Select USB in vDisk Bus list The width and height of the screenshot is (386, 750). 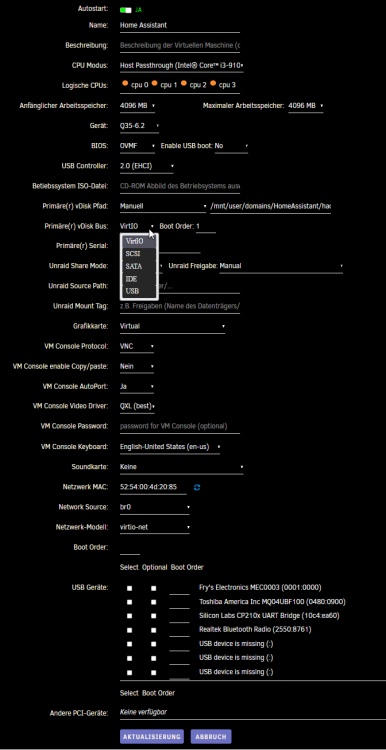139,291
